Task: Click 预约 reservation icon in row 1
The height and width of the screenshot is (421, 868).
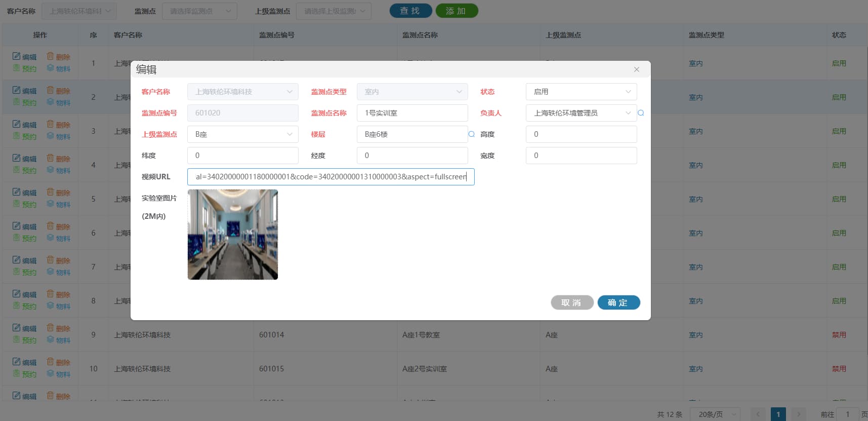Action: (x=17, y=68)
